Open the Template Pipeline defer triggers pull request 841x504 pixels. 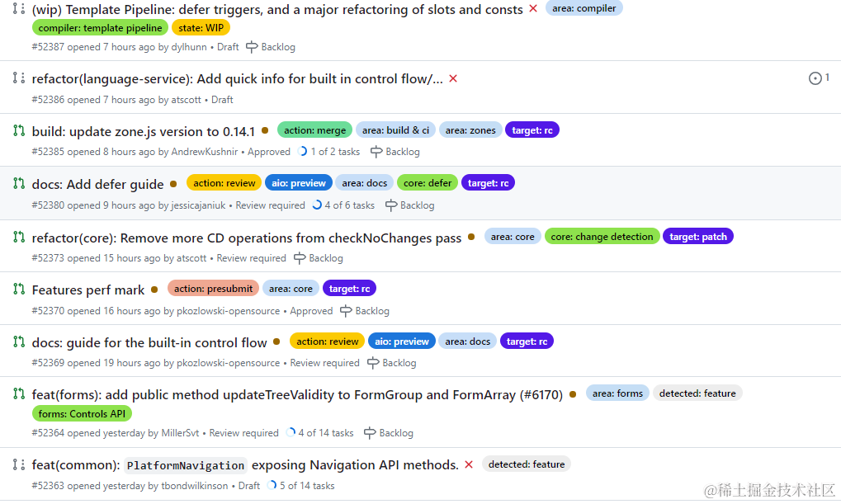277,9
